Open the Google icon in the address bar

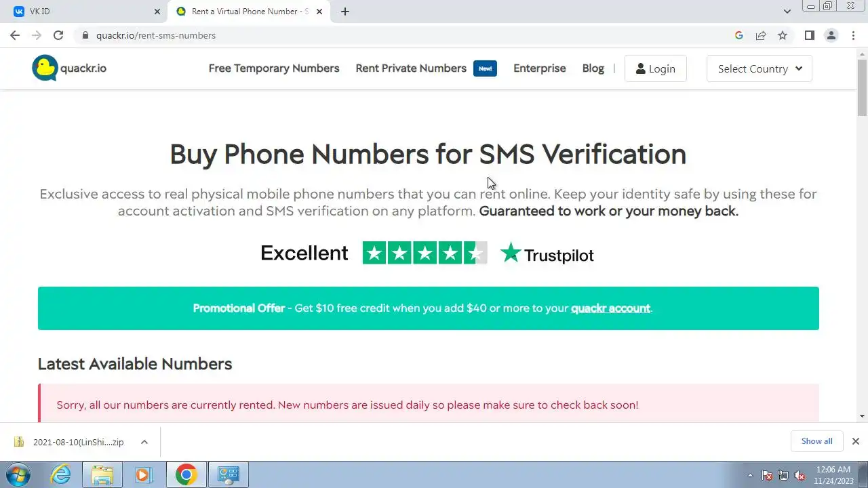pyautogui.click(x=739, y=35)
